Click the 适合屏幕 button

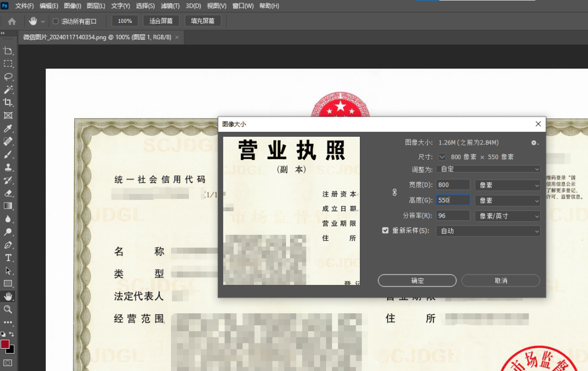point(161,21)
